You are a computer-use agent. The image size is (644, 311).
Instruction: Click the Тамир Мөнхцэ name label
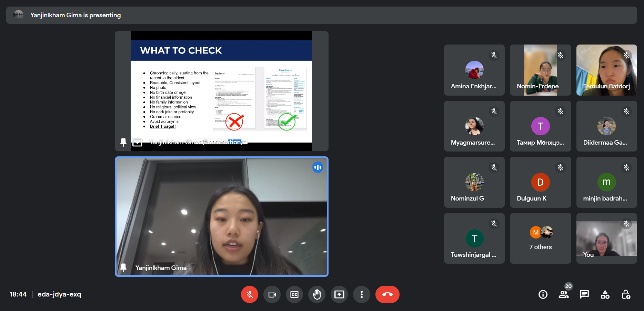pos(540,143)
